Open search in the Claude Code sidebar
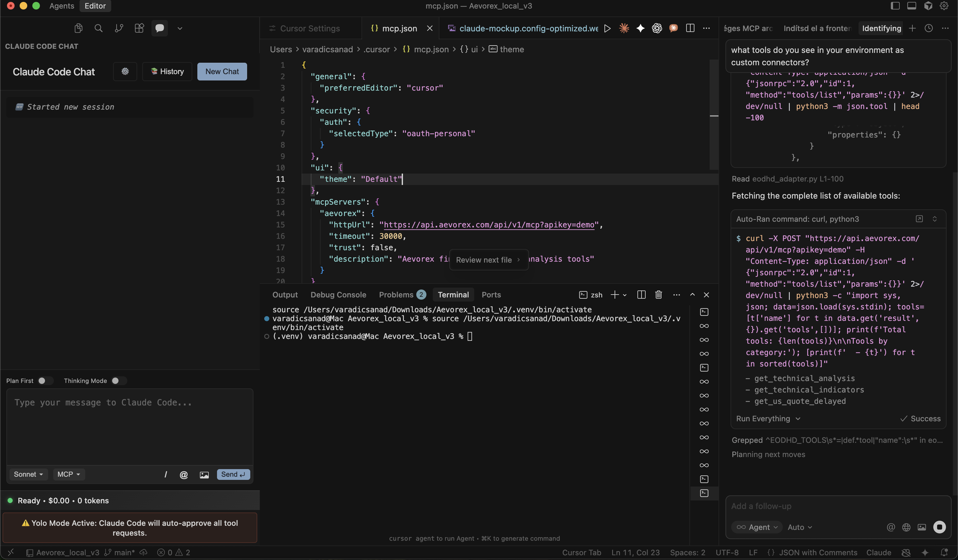Screen dimensions: 958x560 coord(99,28)
